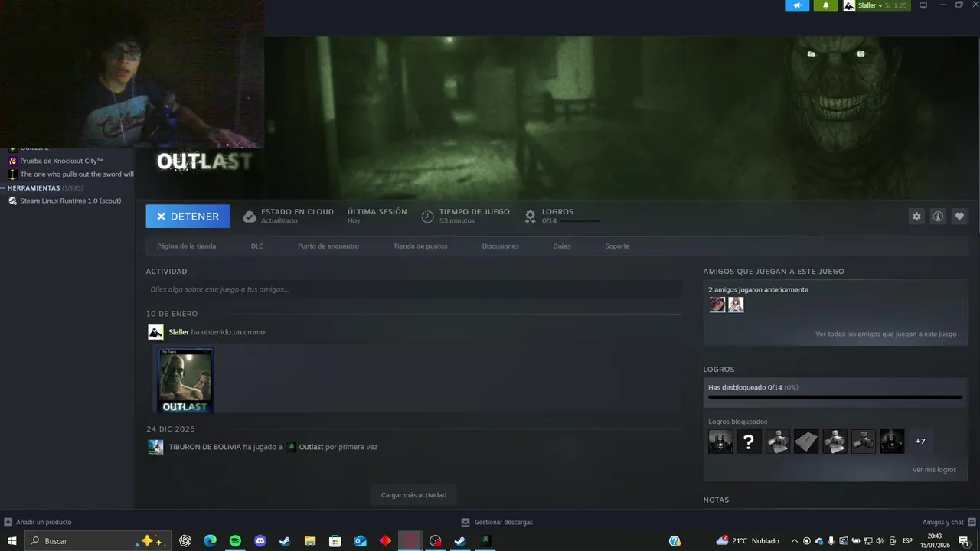The image size is (980, 551).
Task: Click the hidden question-mark achievement icon
Action: tap(749, 442)
